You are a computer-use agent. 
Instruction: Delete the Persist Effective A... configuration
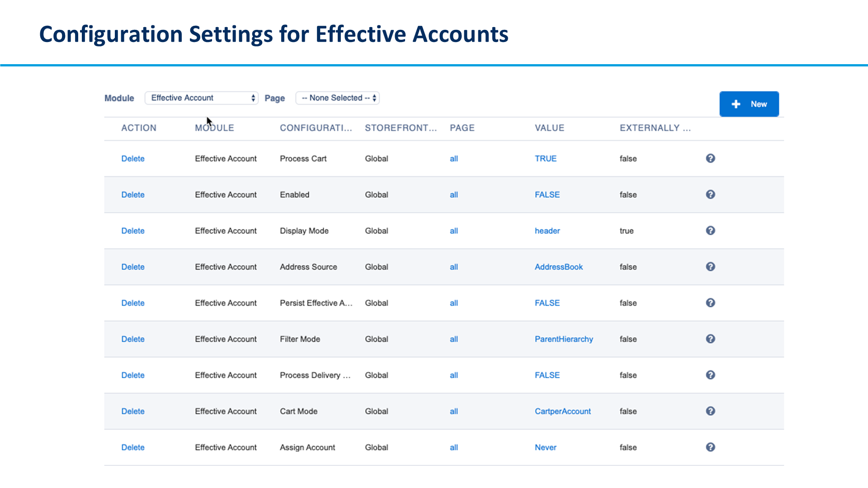[133, 303]
